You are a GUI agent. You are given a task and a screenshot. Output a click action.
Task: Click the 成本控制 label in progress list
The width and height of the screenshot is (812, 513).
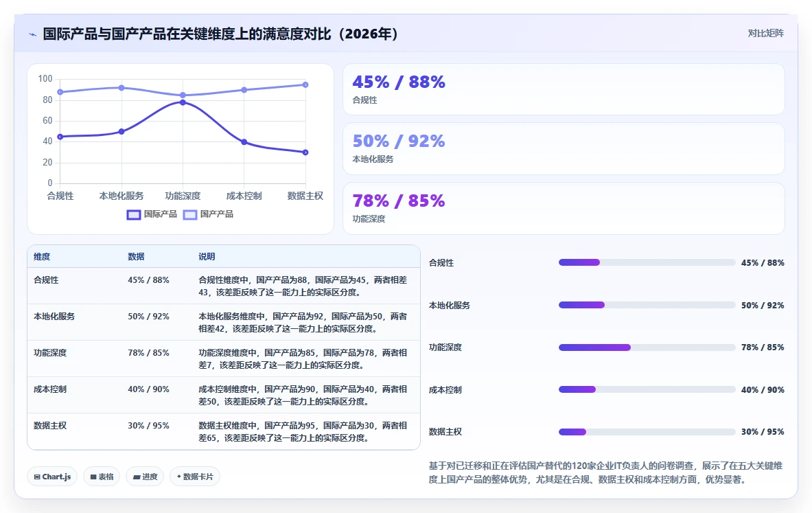[x=445, y=389]
